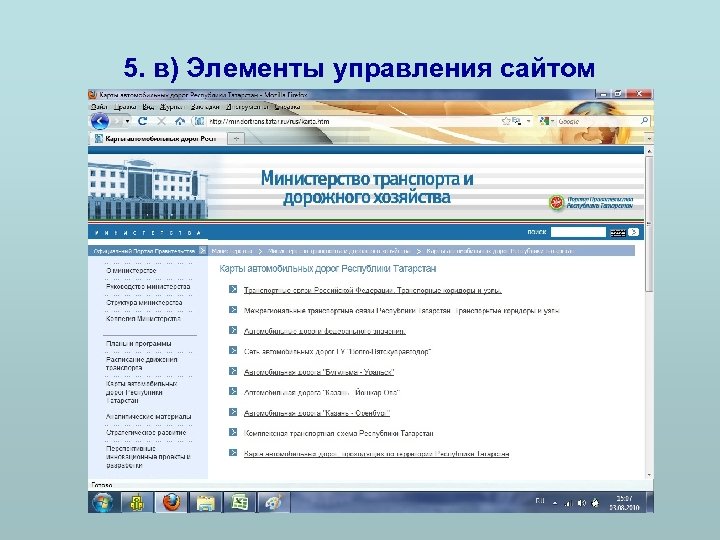Viewport: 720px width, 540px height.
Task: Select the Карты автомобильных дорог tab
Action: tap(157, 138)
